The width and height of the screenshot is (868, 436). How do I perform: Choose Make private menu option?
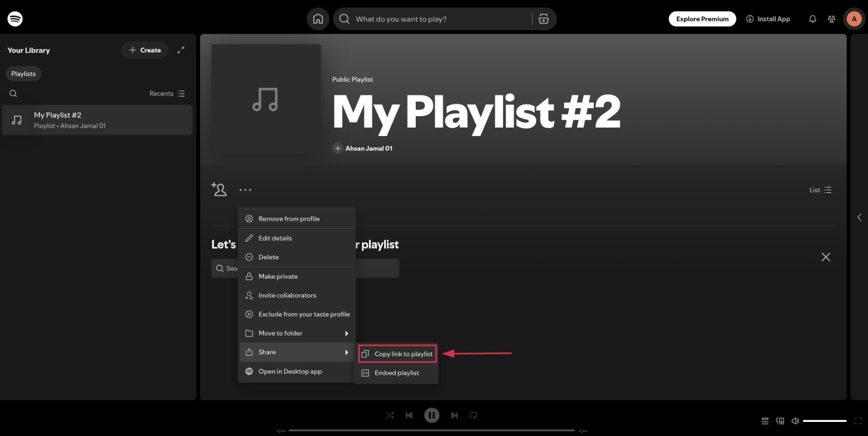[297, 277]
